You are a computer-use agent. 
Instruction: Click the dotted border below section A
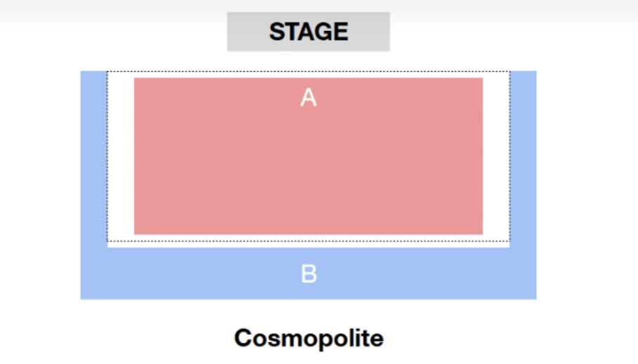[x=308, y=241]
